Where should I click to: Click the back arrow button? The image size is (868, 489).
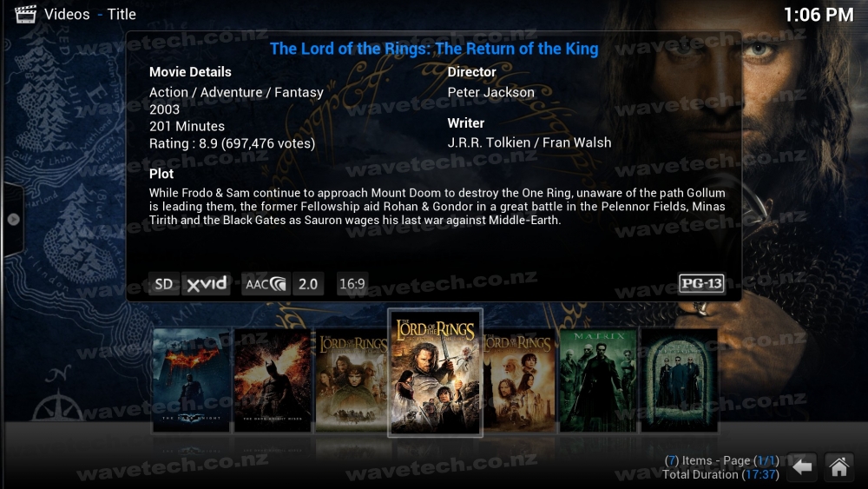[801, 466]
